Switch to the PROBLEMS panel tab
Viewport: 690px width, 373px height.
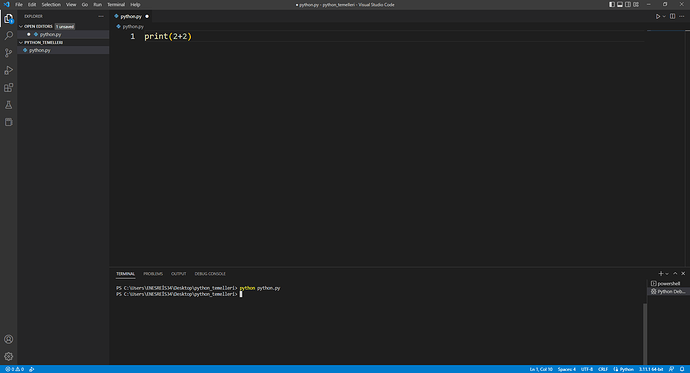point(153,274)
